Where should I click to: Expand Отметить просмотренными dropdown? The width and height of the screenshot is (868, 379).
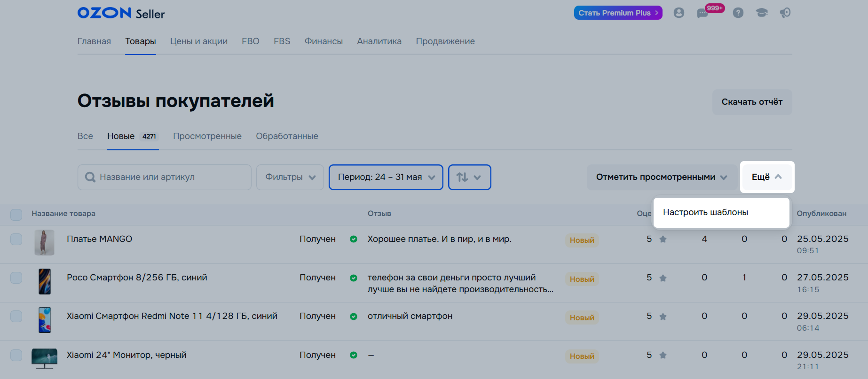tap(662, 177)
